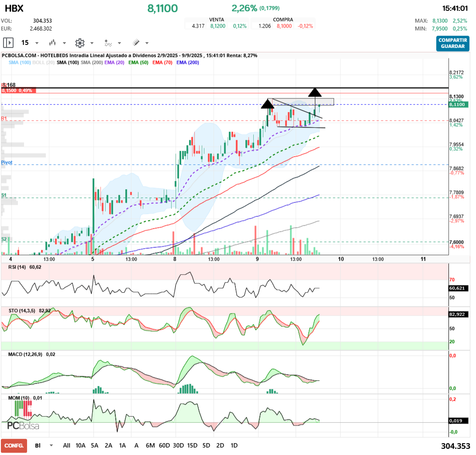The image size is (476, 455).
Task: Click the EUR value 2.468.302
Action: pyautogui.click(x=41, y=28)
